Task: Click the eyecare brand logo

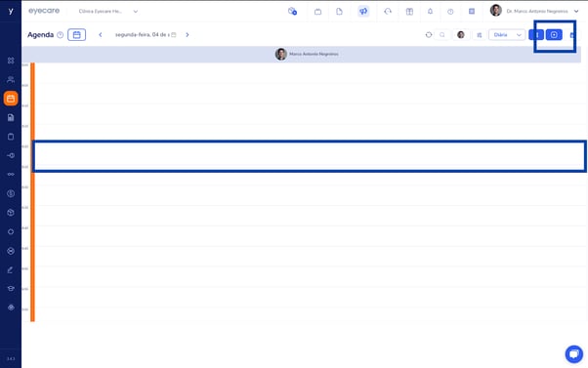Action: [44, 11]
